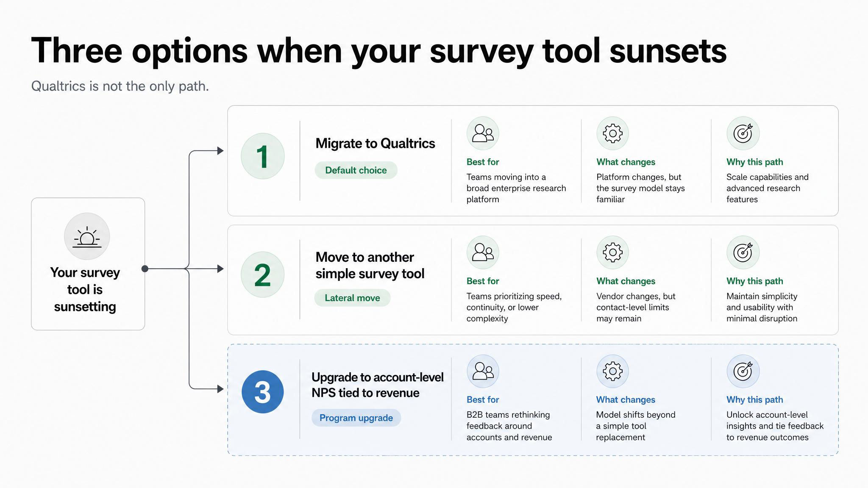Click 'Vendor changes, but contact-level limits may remain'
Image resolution: width=868 pixels, height=488 pixels.
pyautogui.click(x=636, y=307)
